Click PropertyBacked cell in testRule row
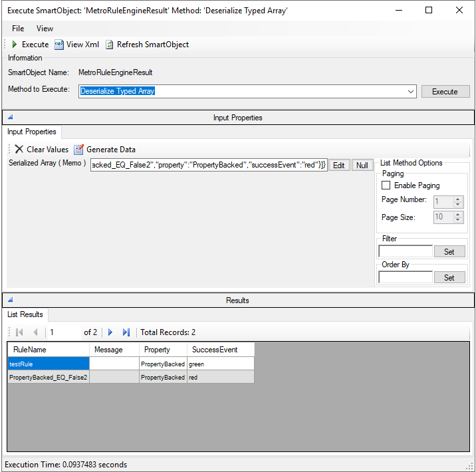476x472 pixels. [163, 364]
